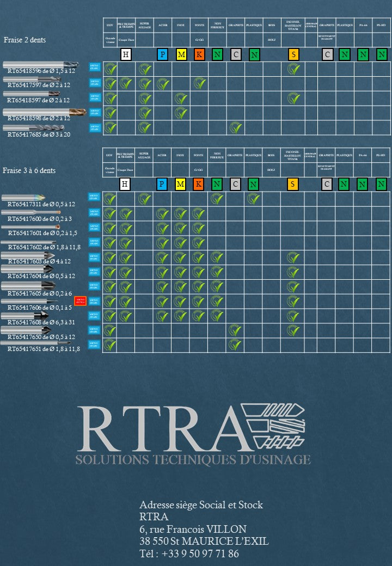
Task: Click the Micro Grain badge for RT65417608
Action: pos(94,316)
